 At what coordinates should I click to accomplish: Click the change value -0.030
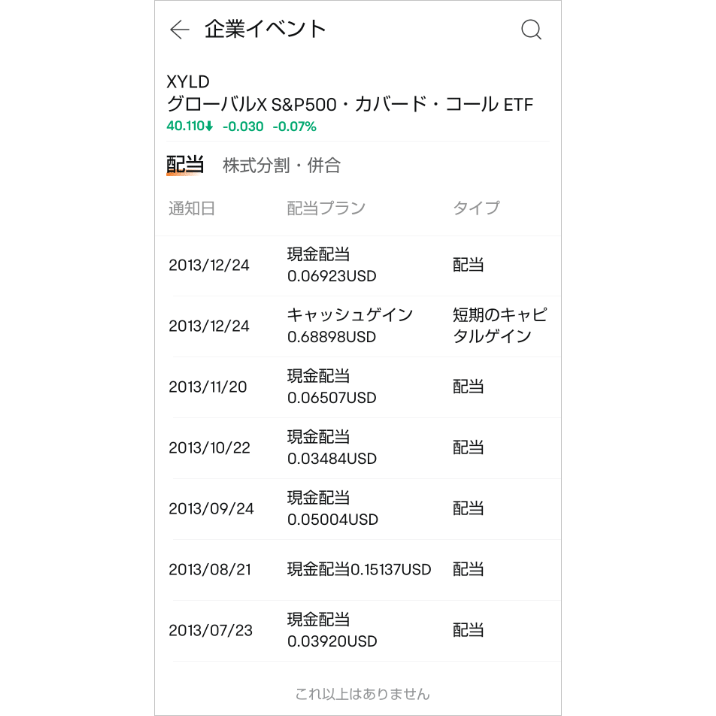tap(243, 126)
